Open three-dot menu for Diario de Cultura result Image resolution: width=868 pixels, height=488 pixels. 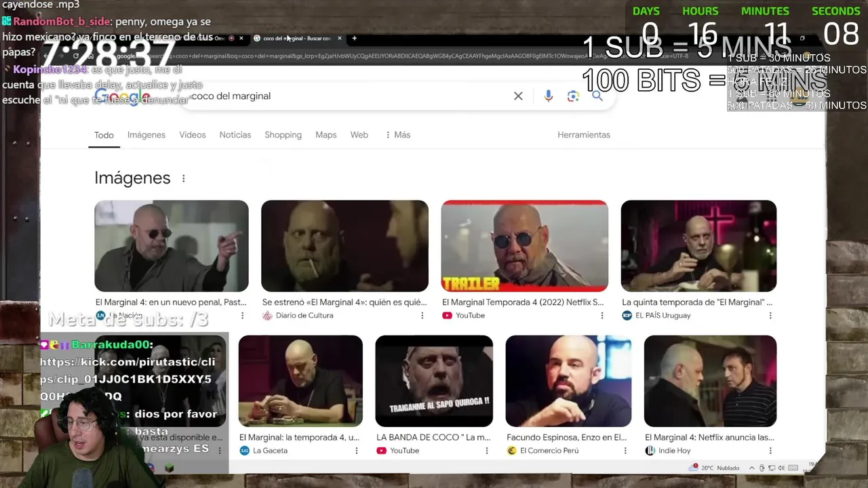coord(422,316)
